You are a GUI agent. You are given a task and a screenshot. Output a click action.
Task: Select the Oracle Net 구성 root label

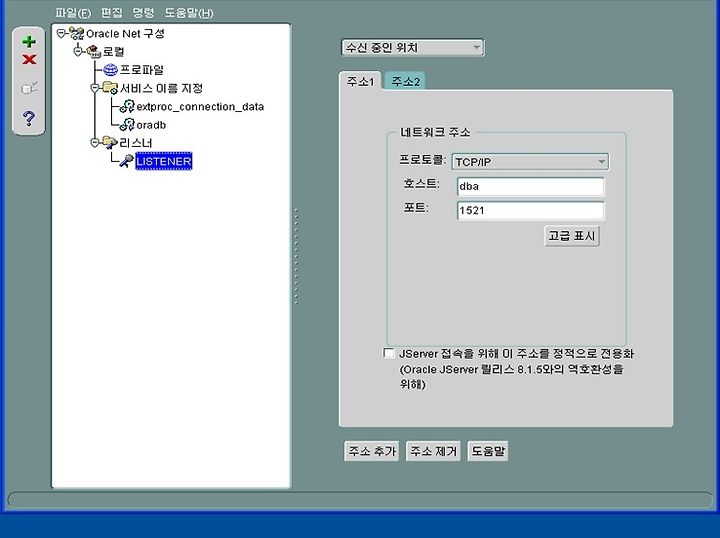click(x=125, y=34)
